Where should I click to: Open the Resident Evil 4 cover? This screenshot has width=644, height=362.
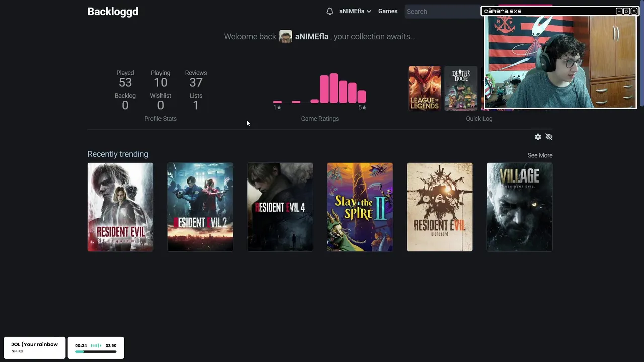coord(280,207)
